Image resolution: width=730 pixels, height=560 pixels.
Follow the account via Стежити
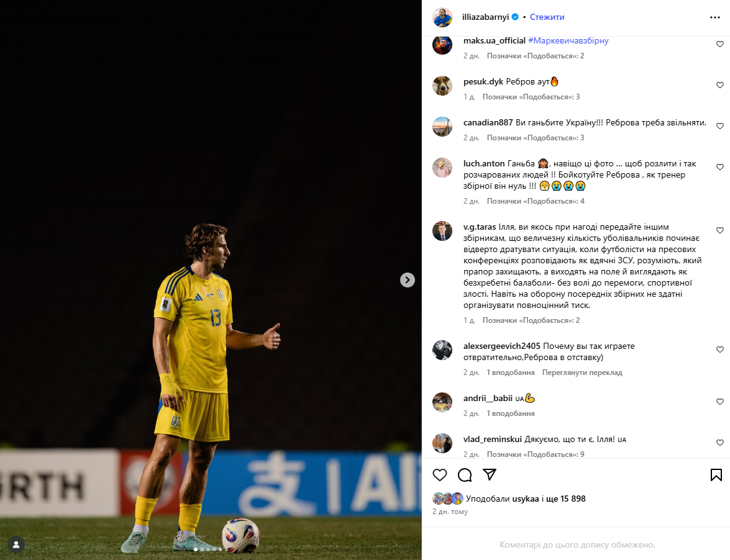[x=547, y=17]
